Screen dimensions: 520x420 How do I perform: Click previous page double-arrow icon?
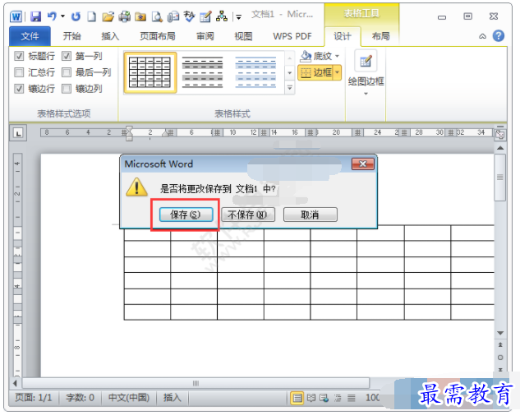pyautogui.click(x=500, y=345)
